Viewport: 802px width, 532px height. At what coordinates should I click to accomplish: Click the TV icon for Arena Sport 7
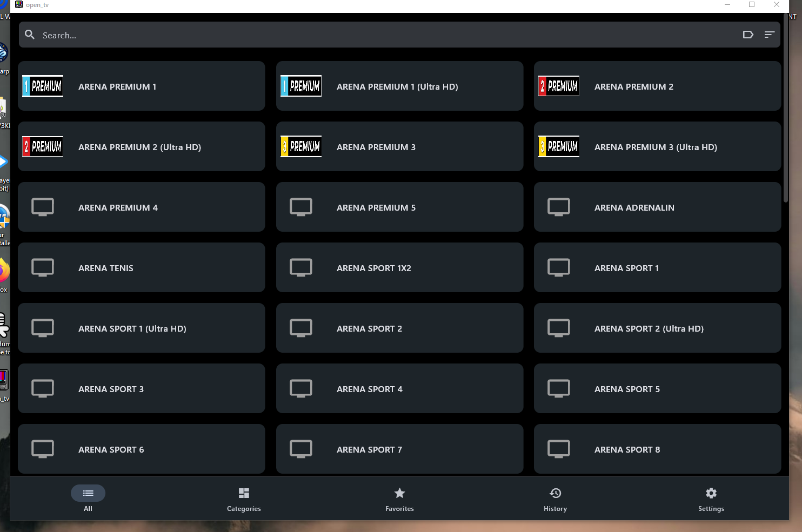coord(301,449)
